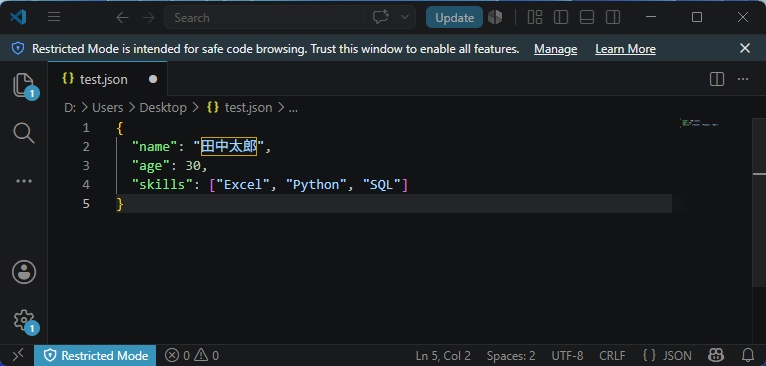This screenshot has width=766, height=366.
Task: Go back with the left arrow
Action: click(x=122, y=18)
